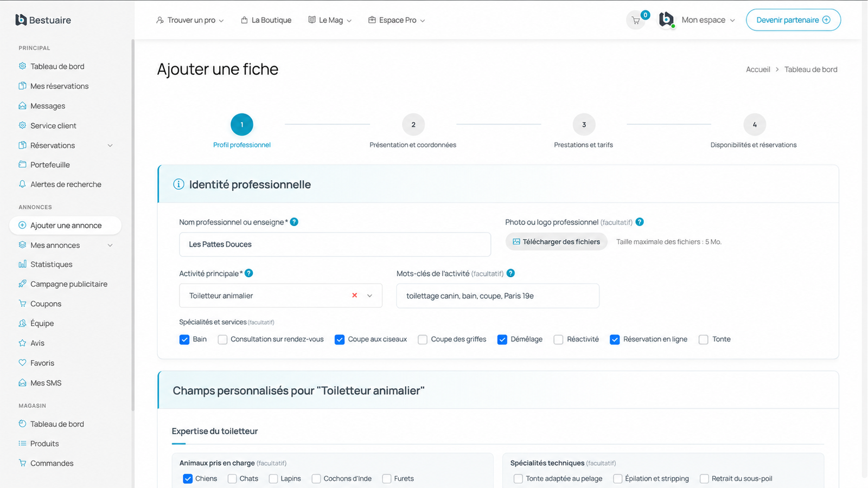Open Messages from the sidebar
Image resolution: width=868 pixels, height=488 pixels.
[48, 106]
